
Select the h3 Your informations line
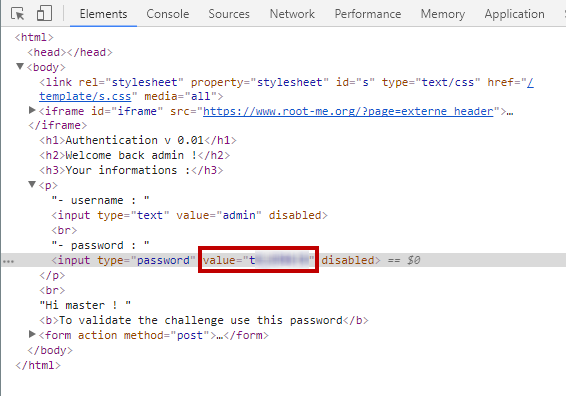131,170
